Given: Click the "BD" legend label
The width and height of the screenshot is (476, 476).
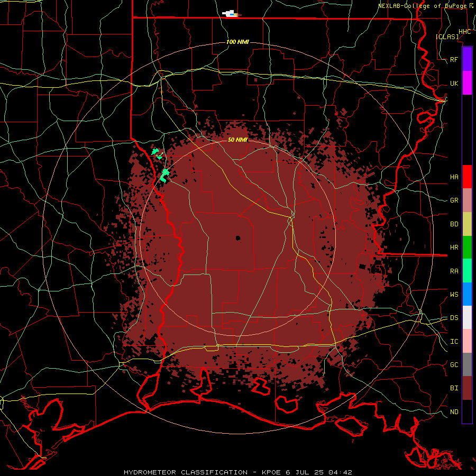Looking at the screenshot, I should coord(454,224).
